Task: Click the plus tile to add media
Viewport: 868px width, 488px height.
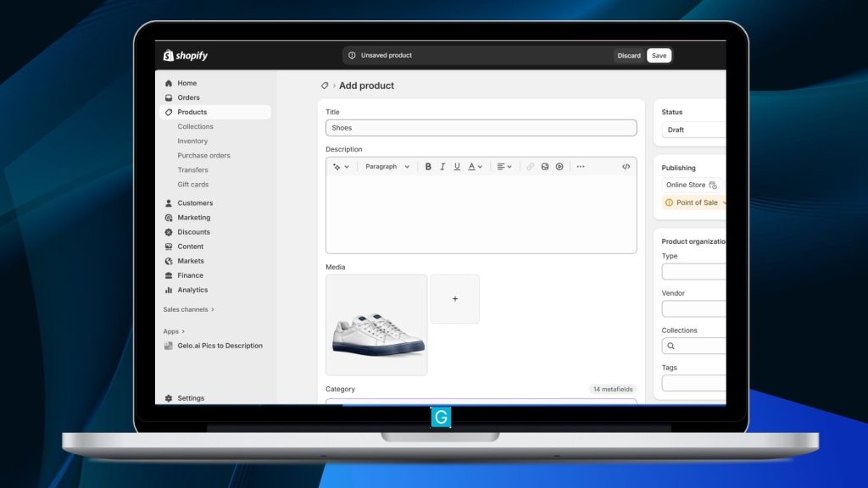Action: (x=455, y=299)
